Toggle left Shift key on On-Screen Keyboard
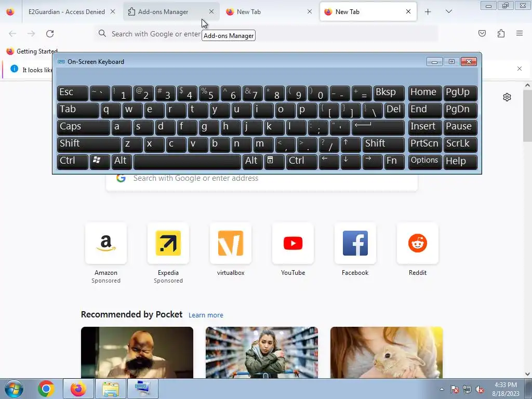 coord(89,144)
